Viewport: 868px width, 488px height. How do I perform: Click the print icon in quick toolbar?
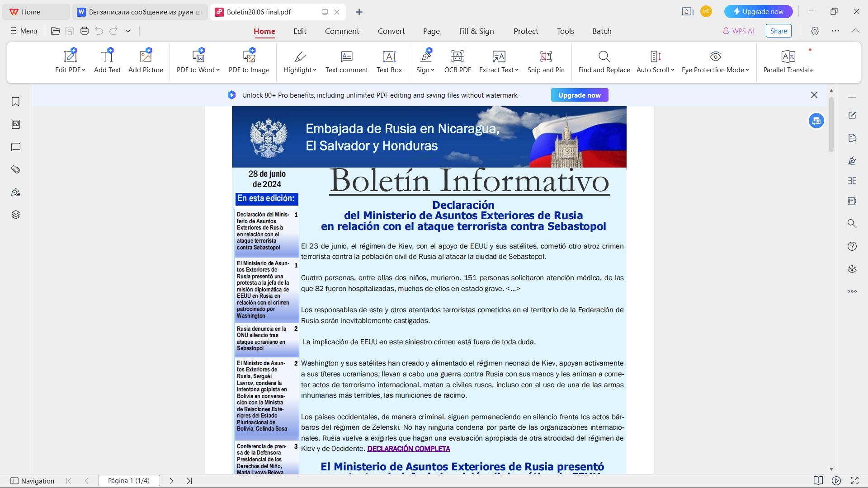point(85,31)
